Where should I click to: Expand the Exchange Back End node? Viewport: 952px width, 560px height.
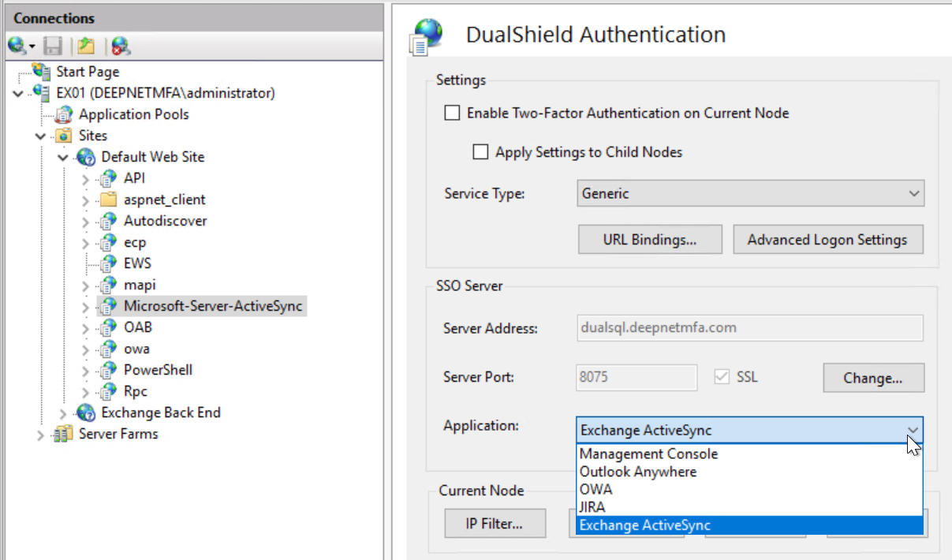tap(63, 413)
